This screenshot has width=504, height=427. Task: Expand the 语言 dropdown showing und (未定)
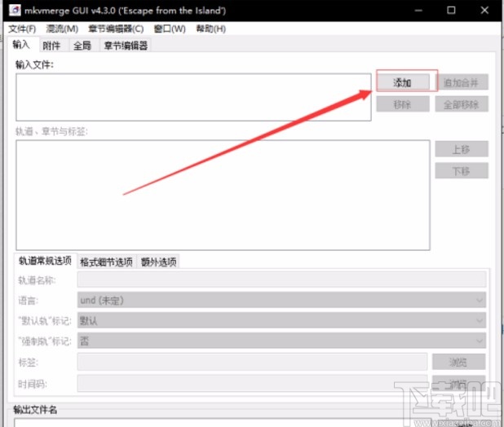281,300
